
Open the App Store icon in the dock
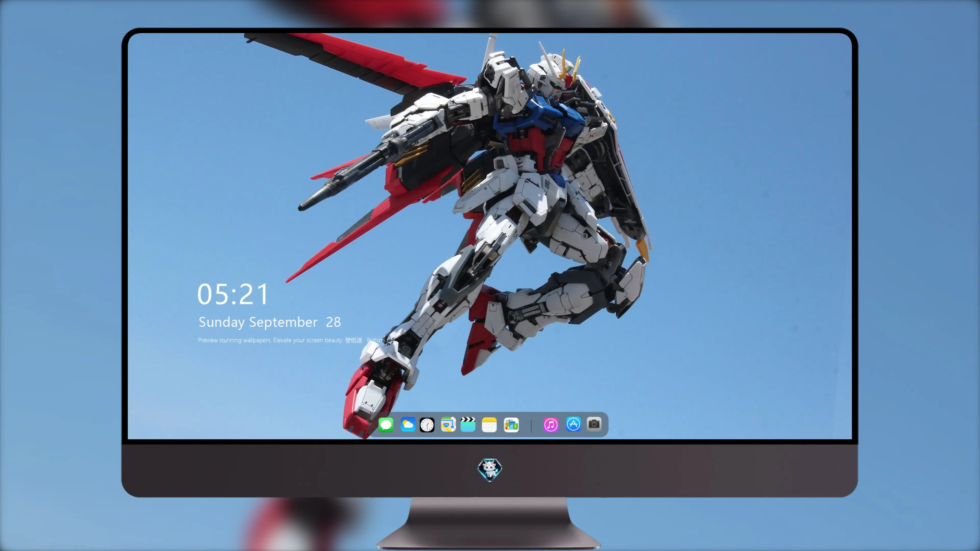[x=573, y=424]
